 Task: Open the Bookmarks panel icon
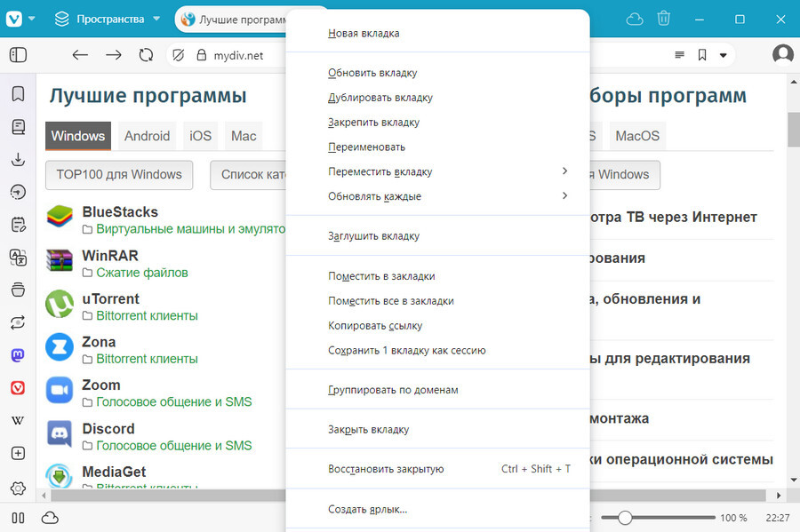[x=18, y=94]
